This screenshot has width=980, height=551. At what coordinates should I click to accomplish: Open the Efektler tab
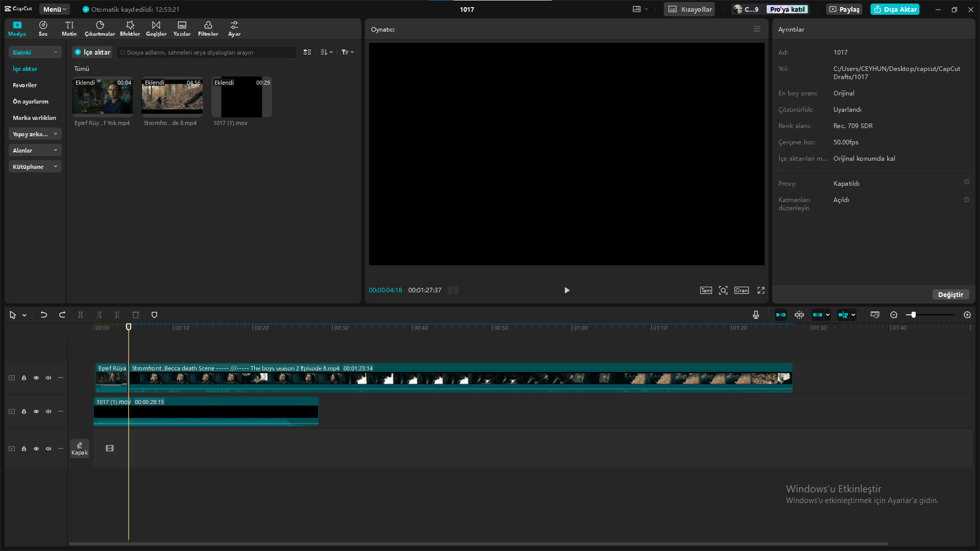pyautogui.click(x=130, y=29)
